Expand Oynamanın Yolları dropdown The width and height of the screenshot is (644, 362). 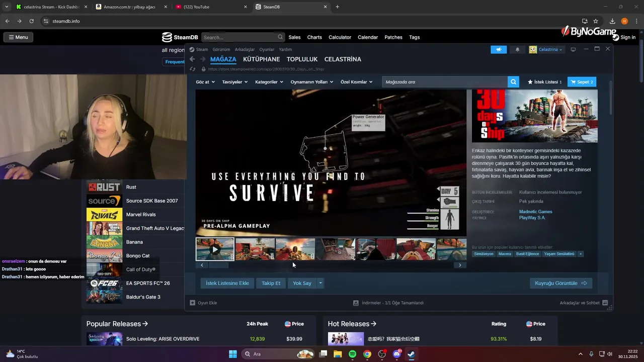[312, 82]
